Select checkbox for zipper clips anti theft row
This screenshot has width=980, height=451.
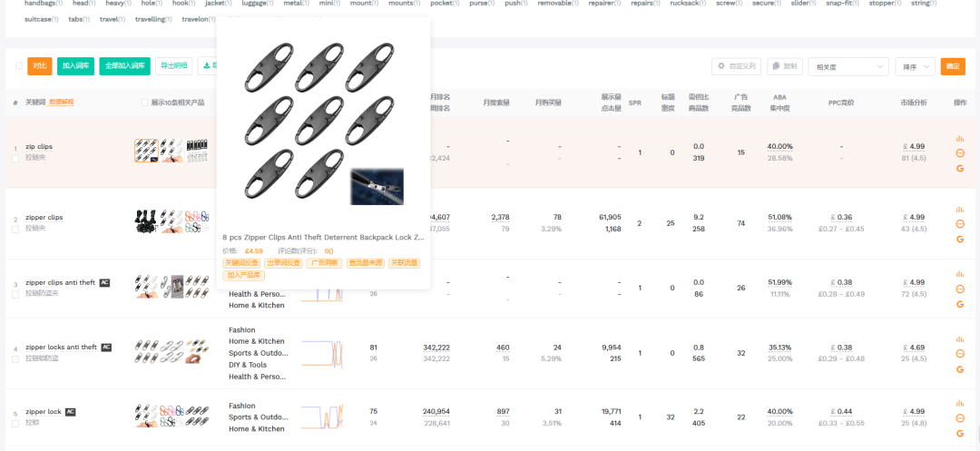(15, 294)
